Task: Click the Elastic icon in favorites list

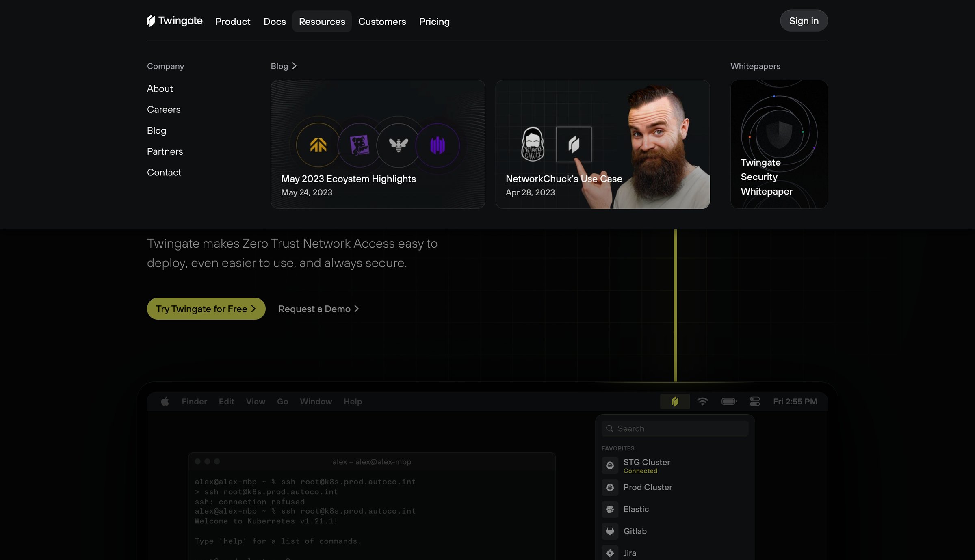Action: (610, 509)
